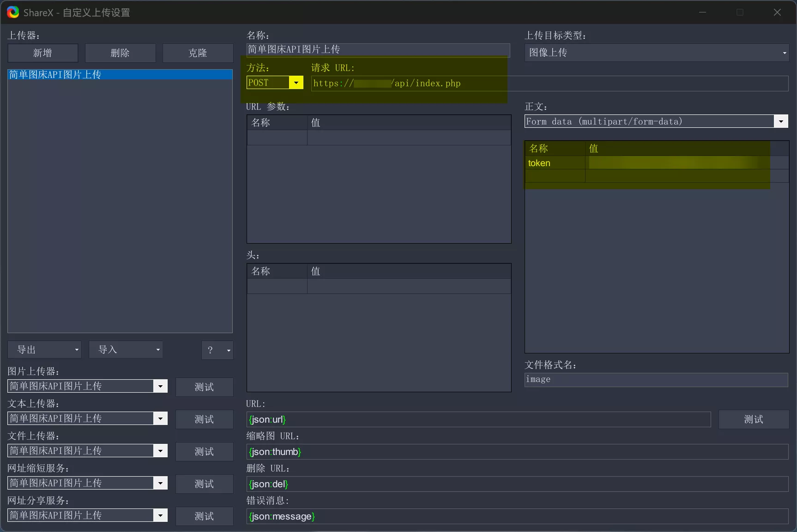Click the 值 header in body table
This screenshot has width=797, height=532.
(x=687, y=149)
